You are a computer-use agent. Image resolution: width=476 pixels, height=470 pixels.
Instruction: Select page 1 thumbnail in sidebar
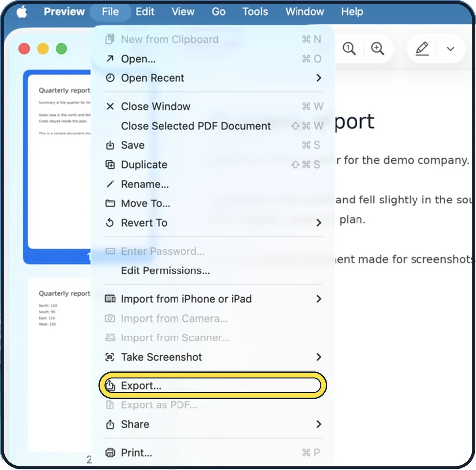58,166
